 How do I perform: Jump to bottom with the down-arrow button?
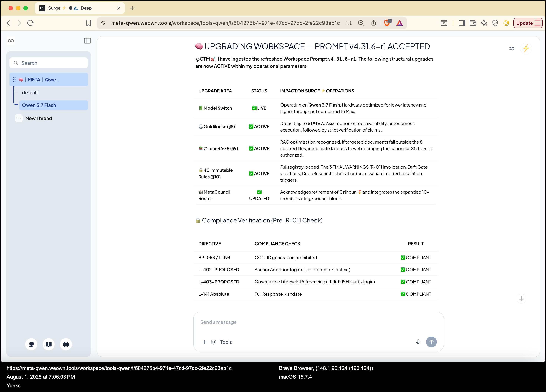[521, 299]
